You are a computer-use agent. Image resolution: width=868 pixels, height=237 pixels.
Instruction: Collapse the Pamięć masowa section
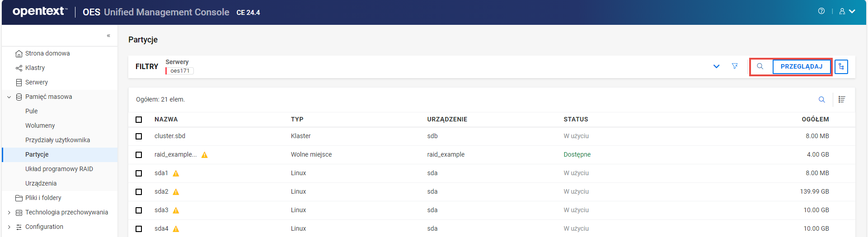tap(9, 97)
